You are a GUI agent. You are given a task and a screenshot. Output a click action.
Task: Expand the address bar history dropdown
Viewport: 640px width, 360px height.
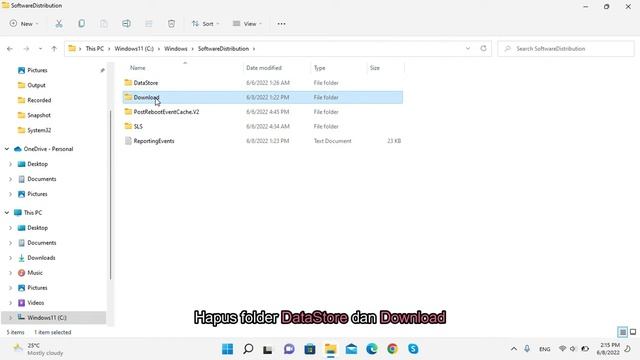[x=468, y=49]
